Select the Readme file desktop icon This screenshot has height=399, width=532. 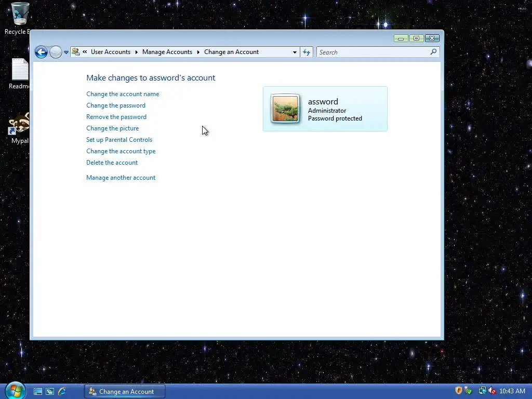tap(19, 74)
